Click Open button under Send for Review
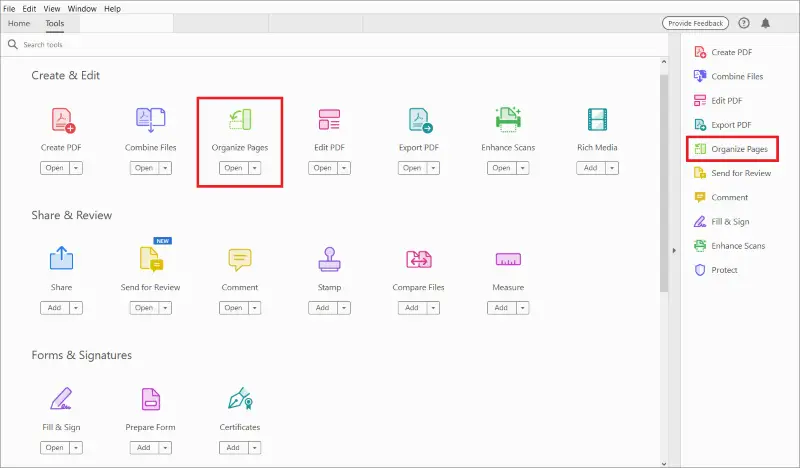 click(x=144, y=308)
